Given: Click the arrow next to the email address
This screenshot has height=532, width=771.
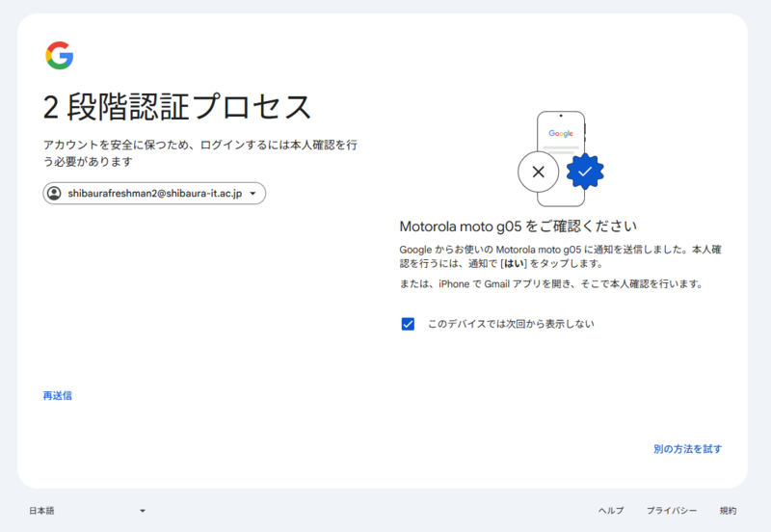Looking at the screenshot, I should (x=253, y=194).
